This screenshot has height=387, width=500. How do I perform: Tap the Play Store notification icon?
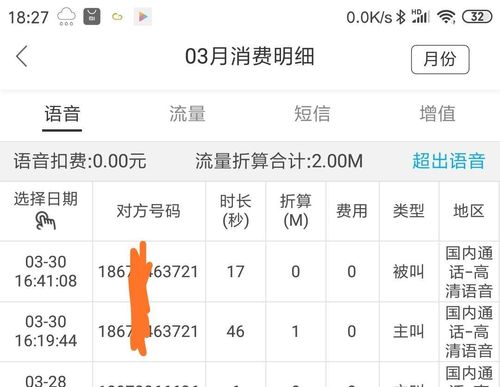pyautogui.click(x=143, y=17)
